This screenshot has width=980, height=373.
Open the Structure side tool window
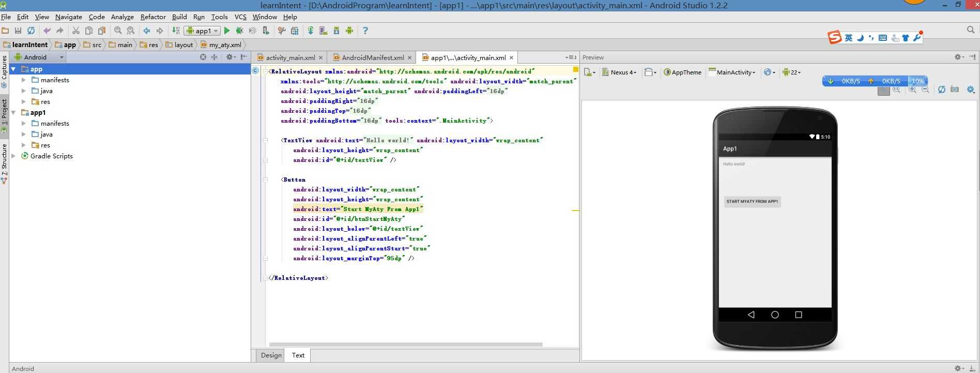4,163
